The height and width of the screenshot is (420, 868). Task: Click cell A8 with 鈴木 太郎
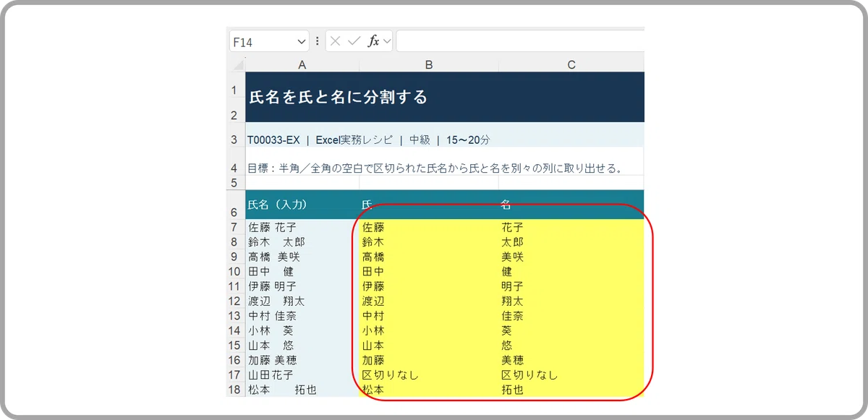[x=302, y=241]
